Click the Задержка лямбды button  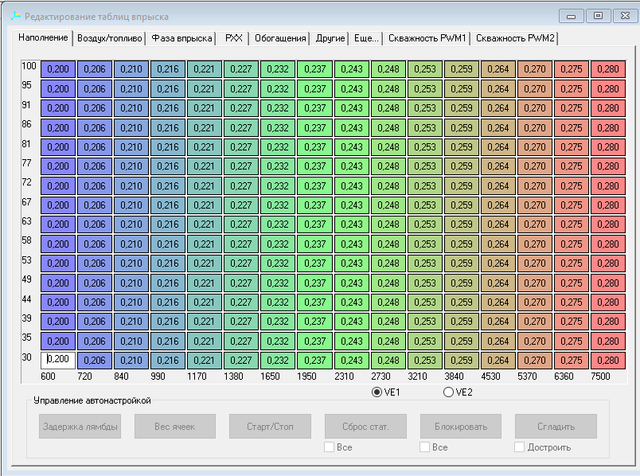click(x=80, y=427)
